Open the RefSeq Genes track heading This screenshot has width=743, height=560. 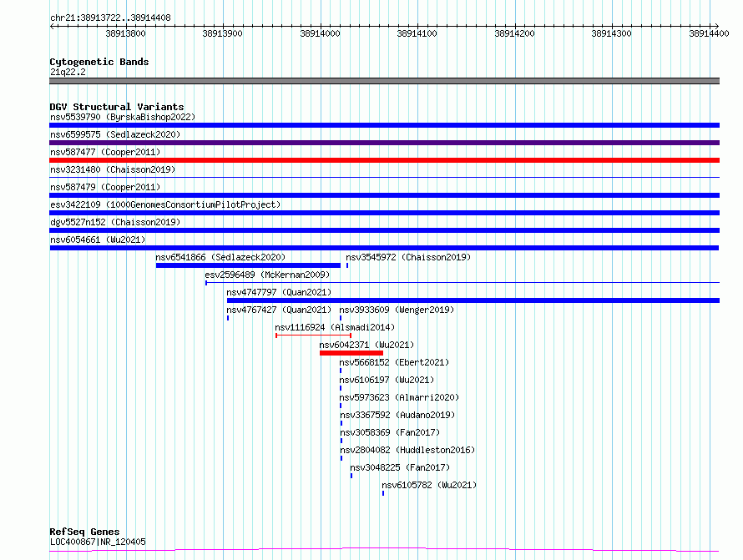[84, 532]
